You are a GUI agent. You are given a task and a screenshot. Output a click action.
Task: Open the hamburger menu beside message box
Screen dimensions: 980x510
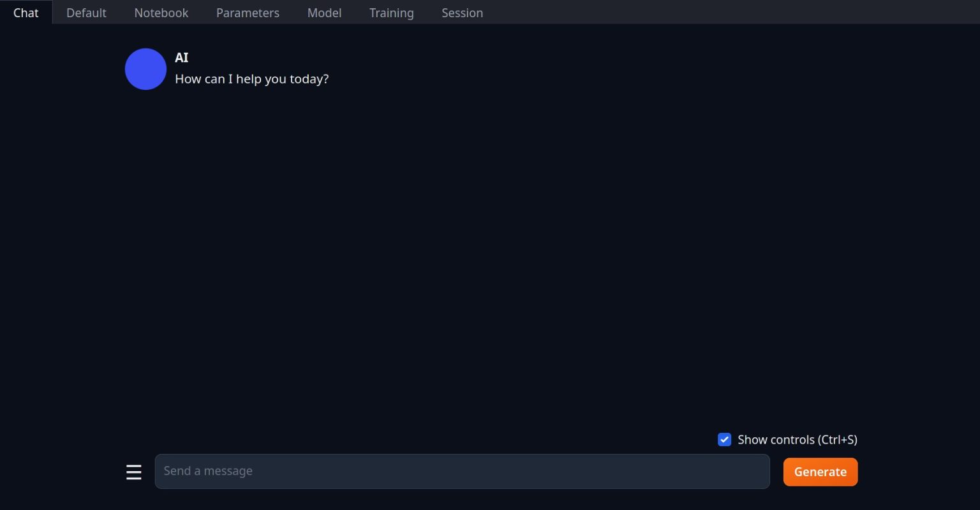133,472
